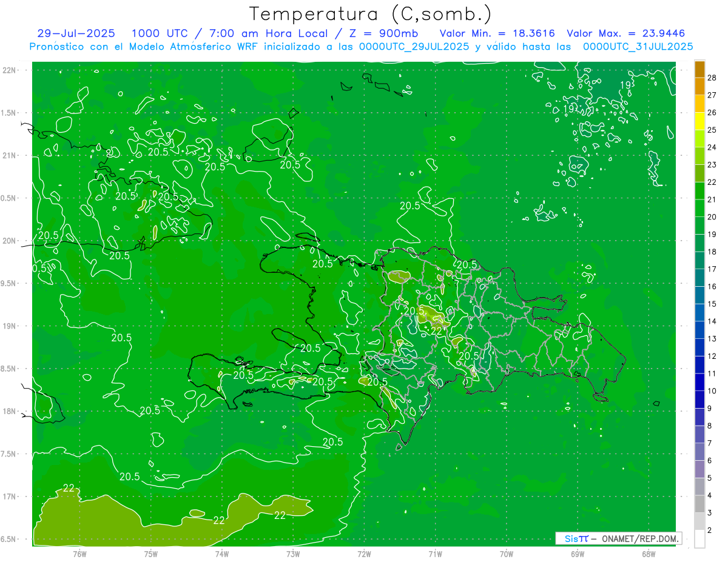The height and width of the screenshot is (562, 728).
Task: Click colorbar scale label '10'
Action: pyautogui.click(x=712, y=391)
